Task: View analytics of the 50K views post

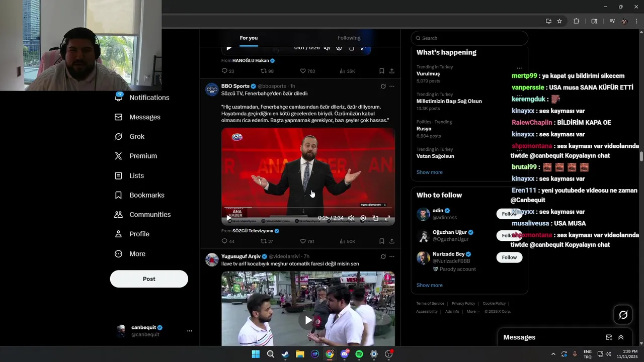Action: pos(347,241)
